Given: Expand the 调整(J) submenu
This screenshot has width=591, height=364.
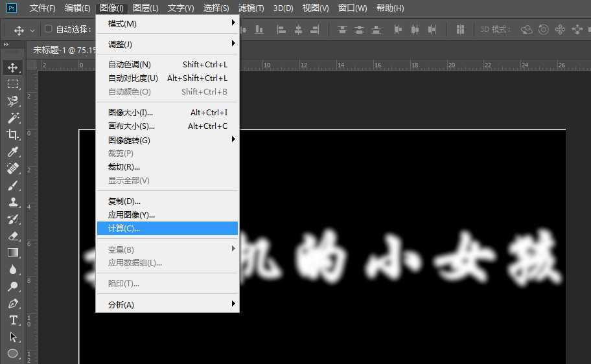Looking at the screenshot, I should [167, 44].
